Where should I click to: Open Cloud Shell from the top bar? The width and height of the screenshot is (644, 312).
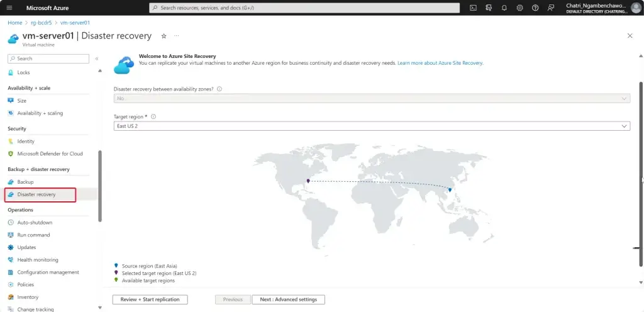pyautogui.click(x=473, y=8)
